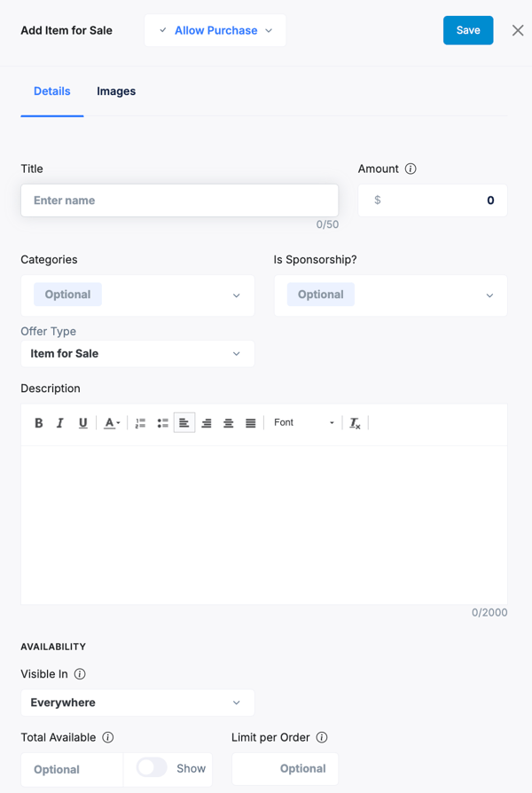Viewport: 532px width, 793px height.
Task: Insert a numbered list in description
Action: point(140,423)
